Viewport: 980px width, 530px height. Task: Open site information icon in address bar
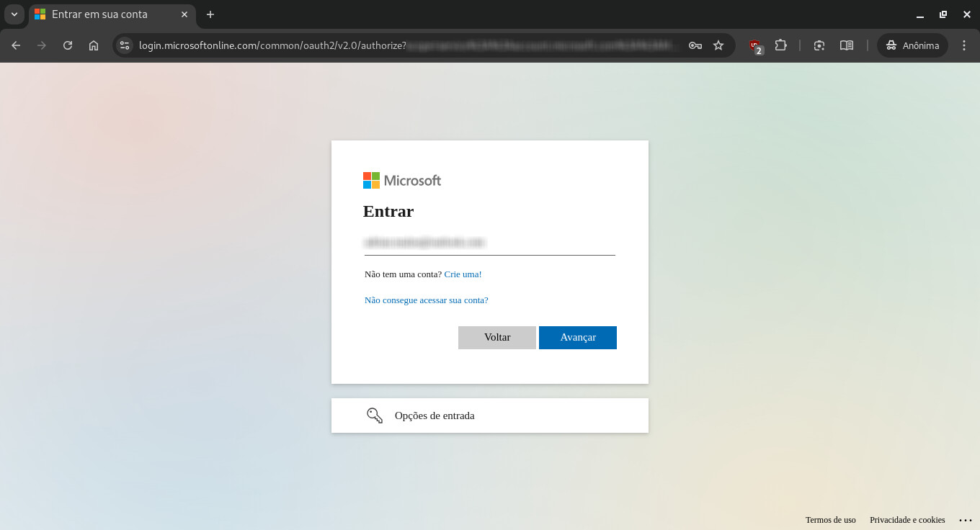coord(125,45)
